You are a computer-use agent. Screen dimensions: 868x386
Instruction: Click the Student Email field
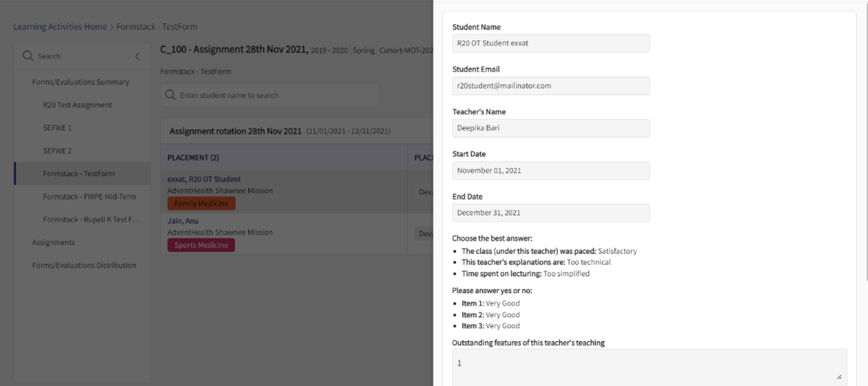click(550, 86)
